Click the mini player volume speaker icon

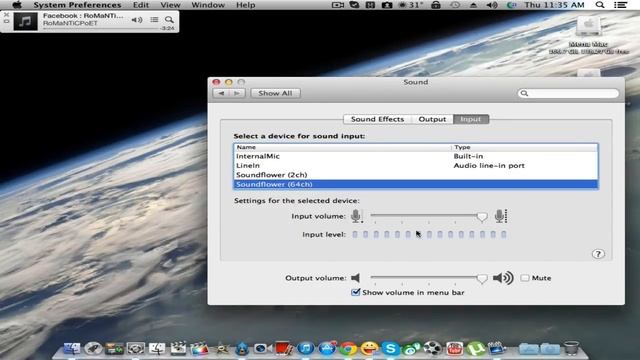click(x=137, y=20)
